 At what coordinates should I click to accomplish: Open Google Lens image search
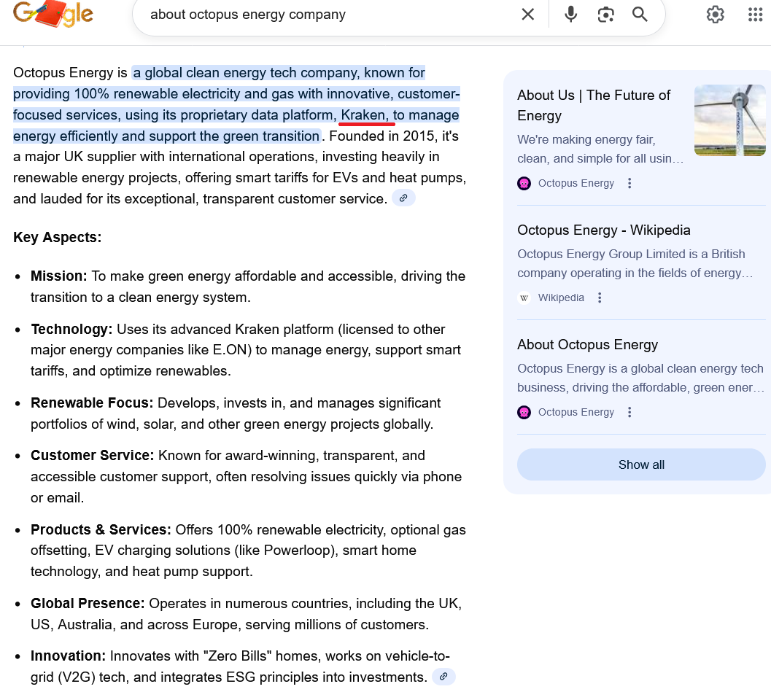605,15
